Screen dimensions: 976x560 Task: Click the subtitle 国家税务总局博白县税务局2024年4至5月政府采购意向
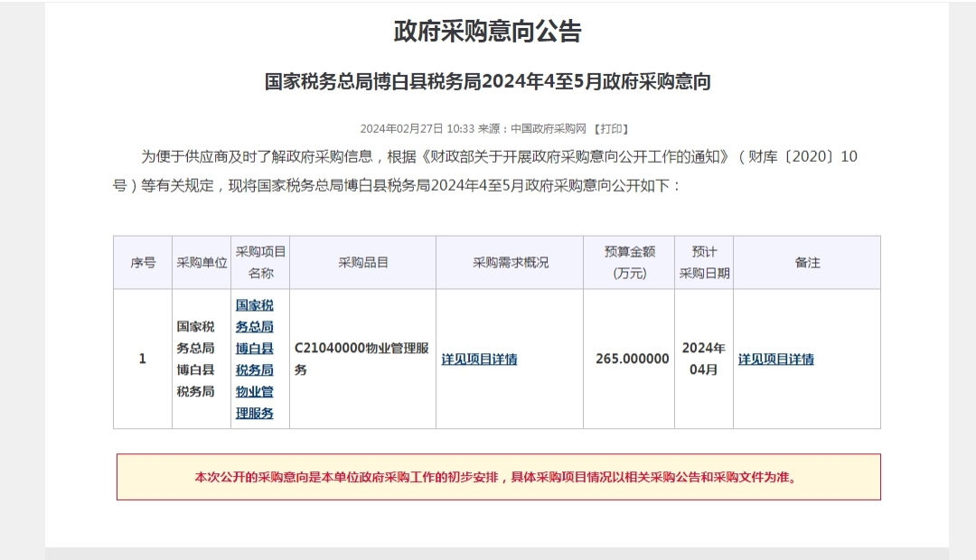tap(488, 81)
